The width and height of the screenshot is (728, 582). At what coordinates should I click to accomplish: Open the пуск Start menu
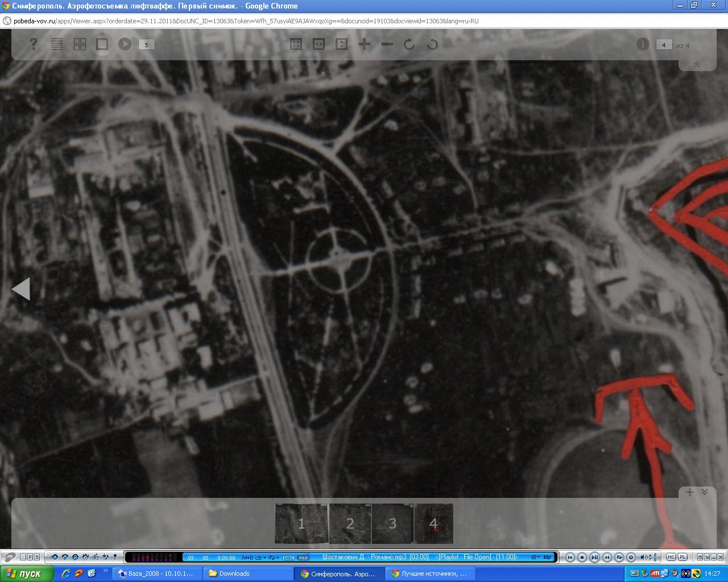(x=27, y=573)
